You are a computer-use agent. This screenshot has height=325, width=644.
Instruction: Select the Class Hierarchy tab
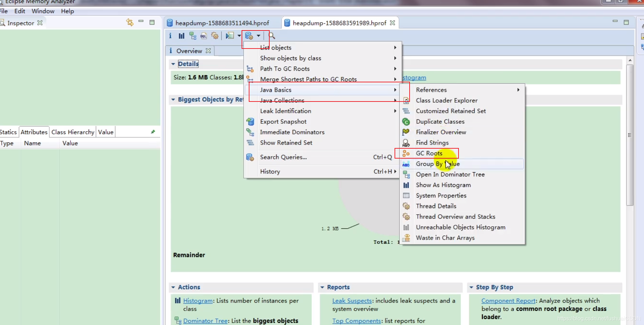pyautogui.click(x=73, y=132)
